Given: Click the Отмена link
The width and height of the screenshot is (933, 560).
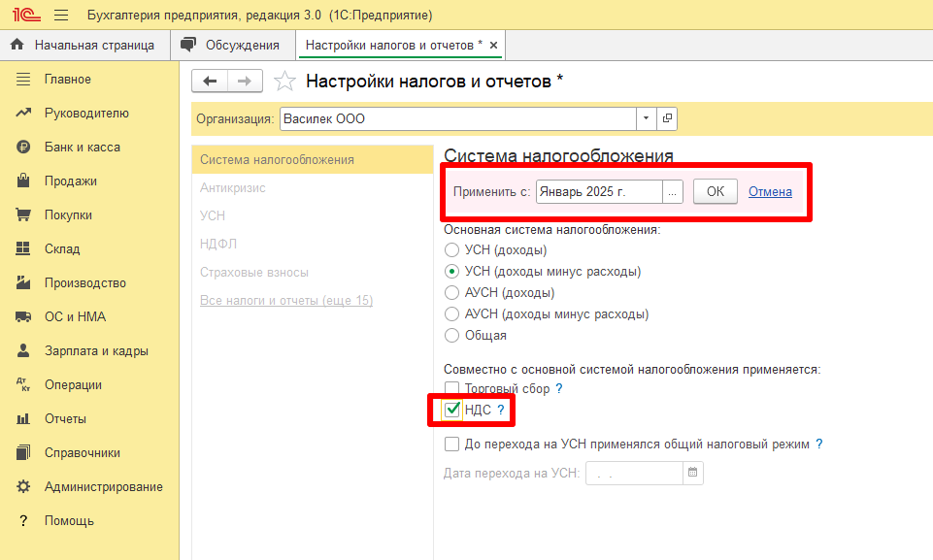Looking at the screenshot, I should [770, 191].
